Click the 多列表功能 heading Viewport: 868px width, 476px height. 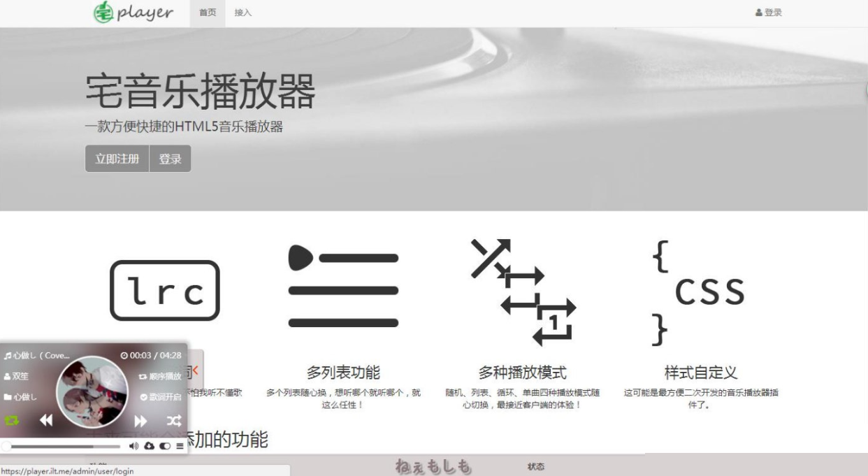[343, 373]
